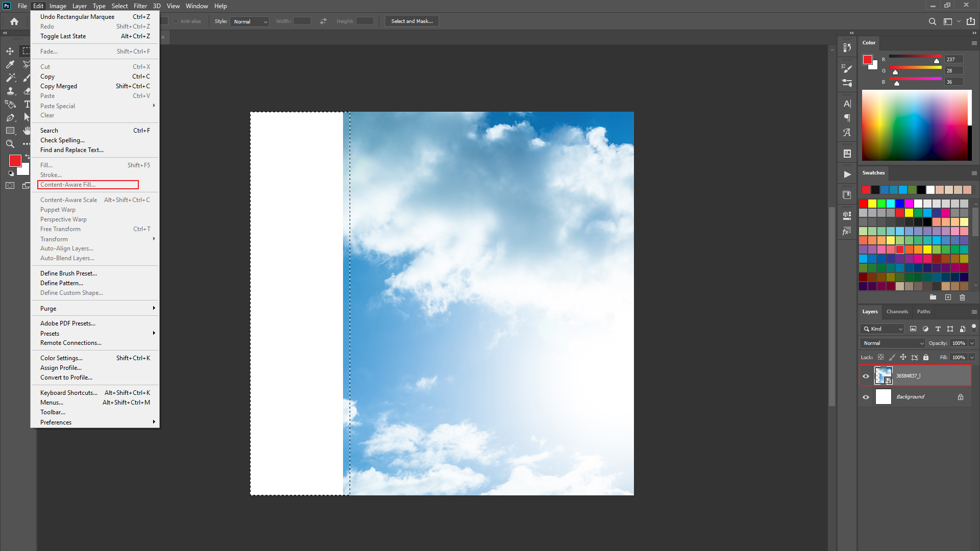Open the Character panel icon

(847, 104)
